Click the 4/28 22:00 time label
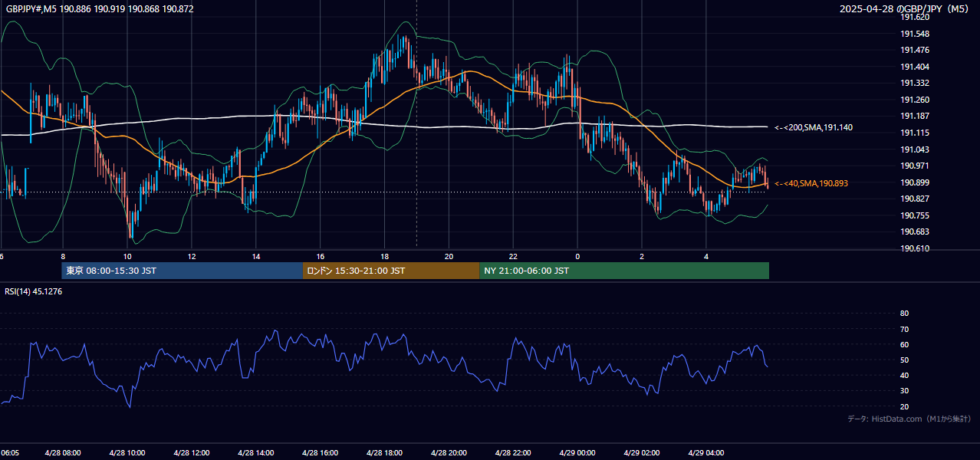 [513, 453]
